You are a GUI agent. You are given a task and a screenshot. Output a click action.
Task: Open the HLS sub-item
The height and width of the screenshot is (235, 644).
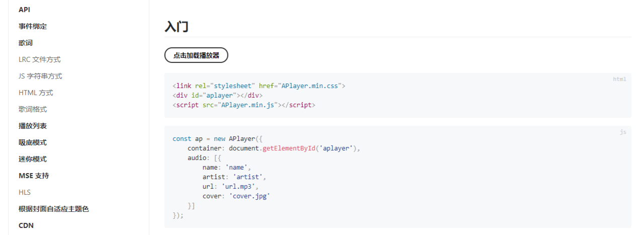(25, 192)
